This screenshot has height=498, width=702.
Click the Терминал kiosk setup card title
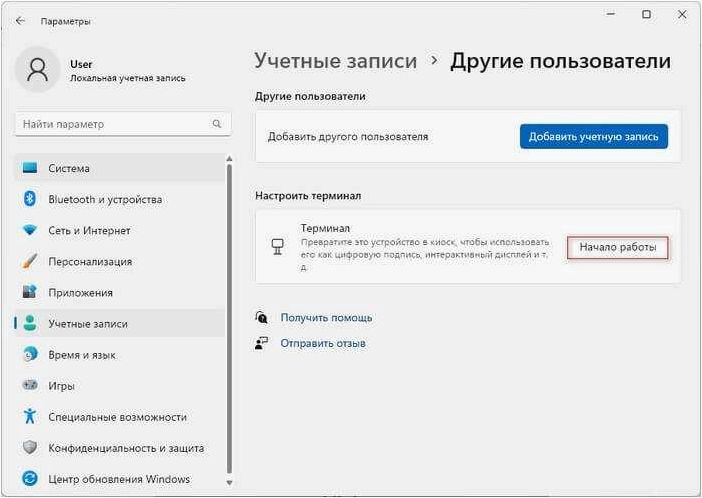[x=325, y=228]
